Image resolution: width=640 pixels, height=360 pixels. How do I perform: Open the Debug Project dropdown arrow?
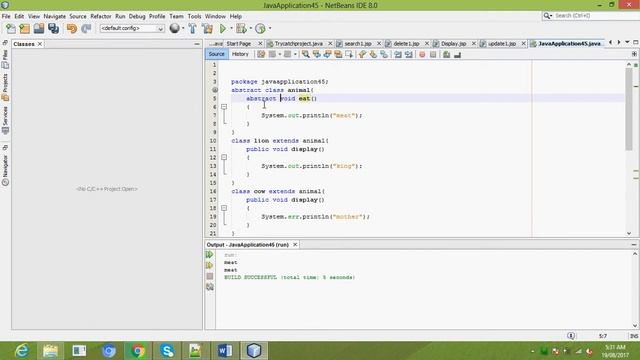click(x=250, y=28)
